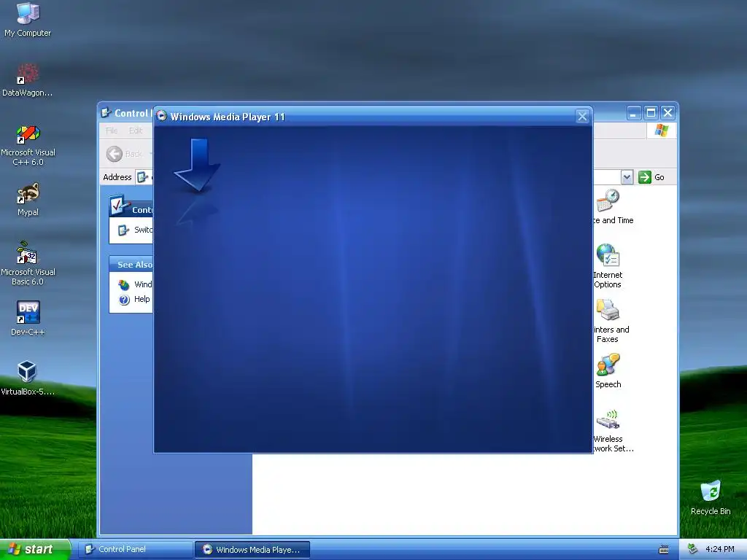Click the Windows Update link under See Also
The height and width of the screenshot is (560, 747).
pos(135,285)
